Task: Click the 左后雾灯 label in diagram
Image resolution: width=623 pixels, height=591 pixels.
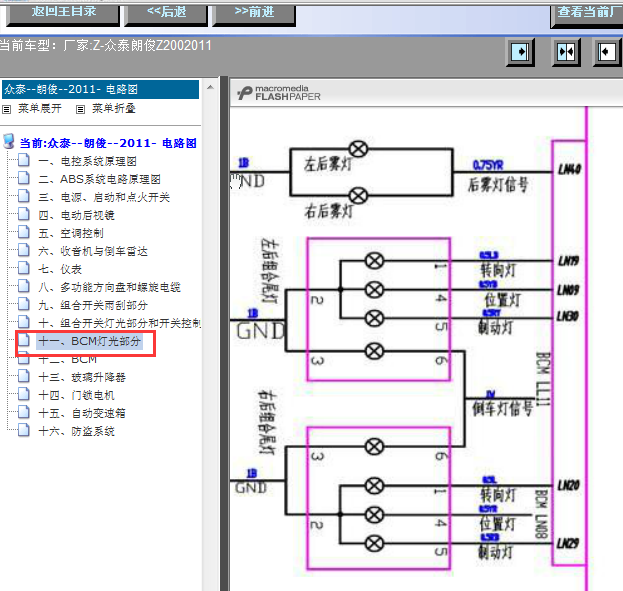Action: (x=328, y=164)
